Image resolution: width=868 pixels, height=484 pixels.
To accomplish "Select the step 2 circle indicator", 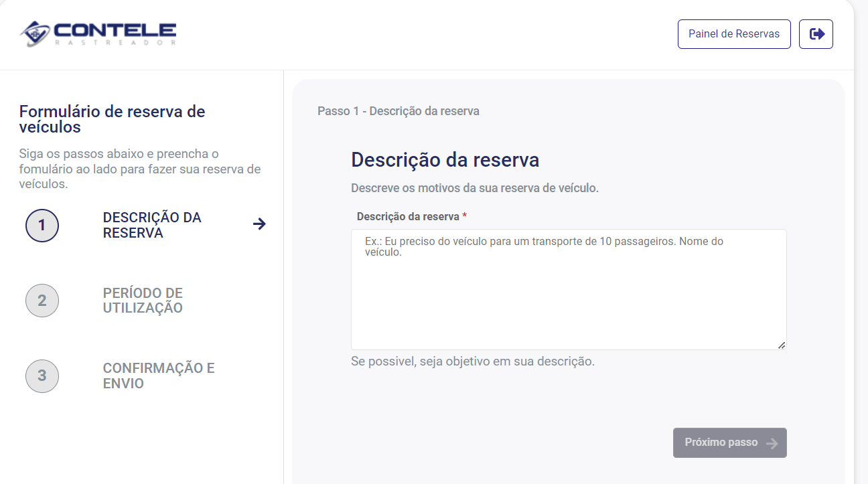I will click(42, 301).
